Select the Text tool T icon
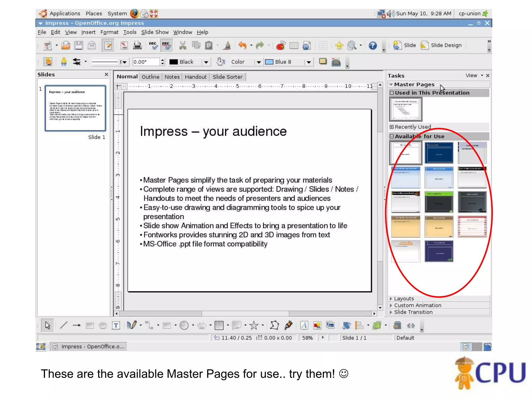The image size is (532, 399). coord(116,325)
